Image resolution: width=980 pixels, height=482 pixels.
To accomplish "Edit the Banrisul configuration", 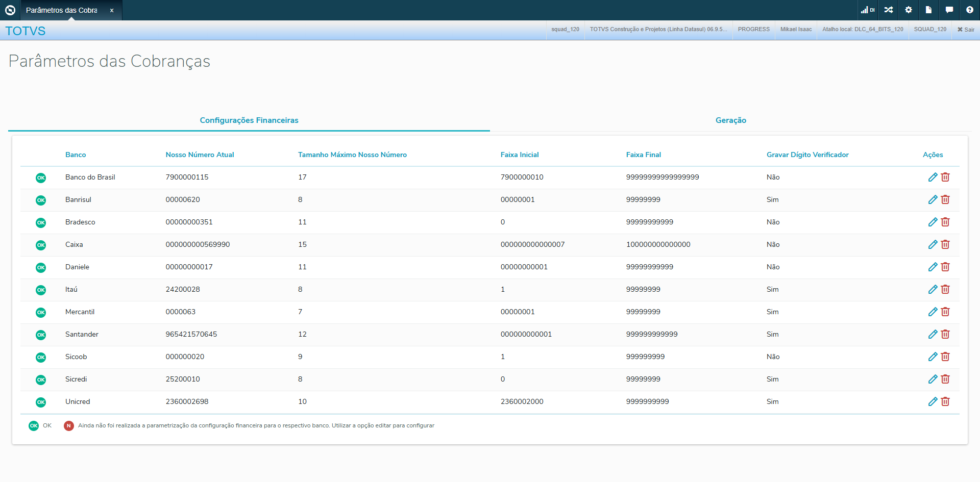I will point(933,199).
